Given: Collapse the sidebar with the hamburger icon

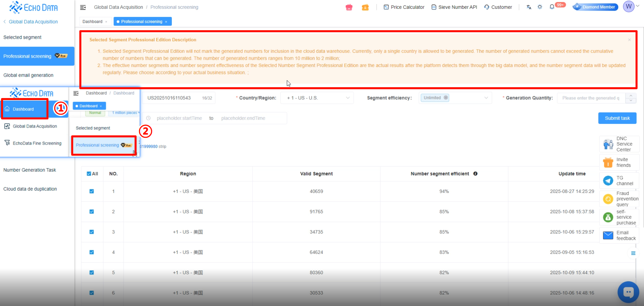Looking at the screenshot, I should coord(83,7).
